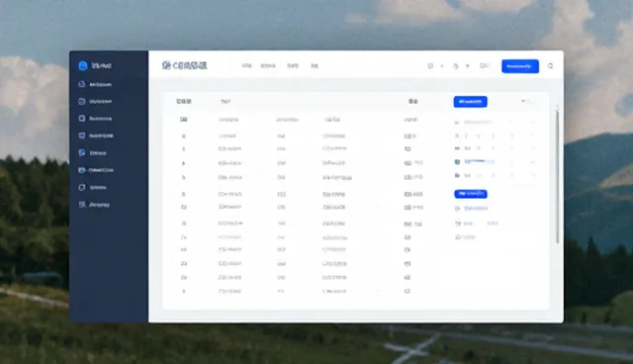Image resolution: width=633 pixels, height=364 pixels.
Task: Click the small square icon in the header toolbar
Action: (430, 66)
